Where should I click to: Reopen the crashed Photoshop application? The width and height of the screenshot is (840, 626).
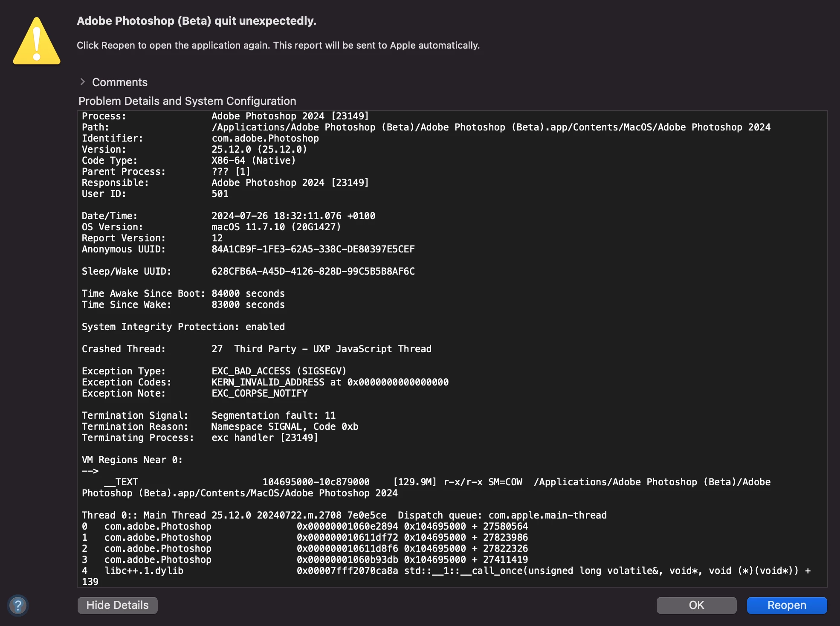point(786,605)
